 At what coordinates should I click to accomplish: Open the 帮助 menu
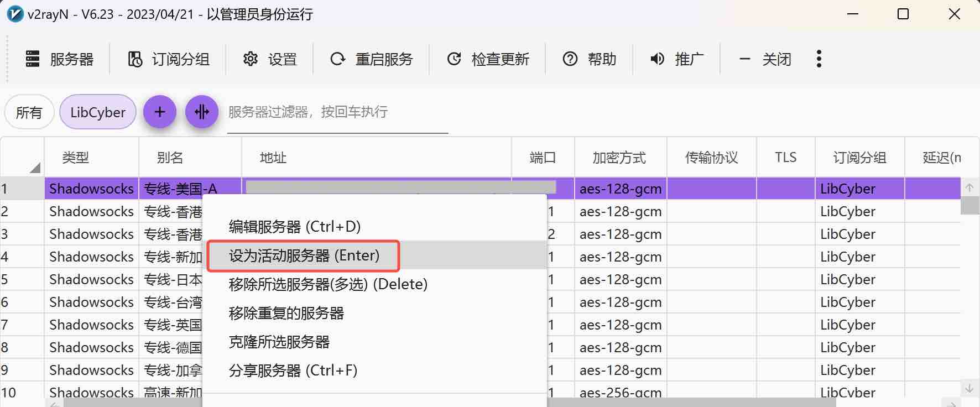tap(590, 59)
